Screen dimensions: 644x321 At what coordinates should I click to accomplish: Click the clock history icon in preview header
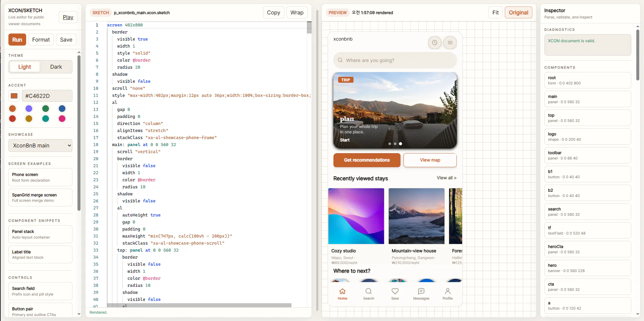pos(434,43)
